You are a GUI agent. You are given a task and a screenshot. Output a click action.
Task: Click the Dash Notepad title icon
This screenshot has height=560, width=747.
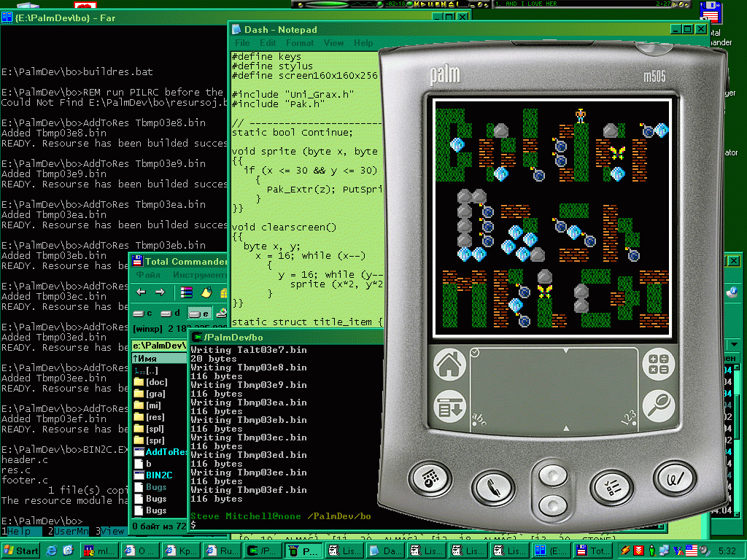point(237,29)
